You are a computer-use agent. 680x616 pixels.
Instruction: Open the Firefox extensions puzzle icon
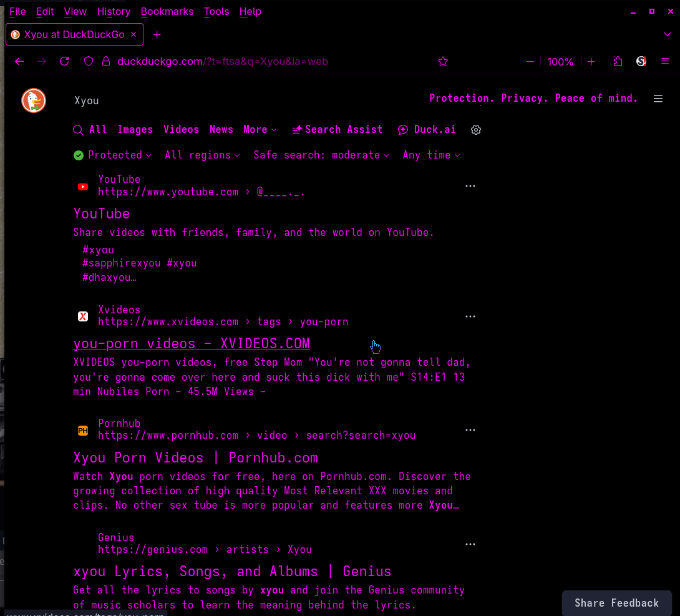(x=618, y=61)
